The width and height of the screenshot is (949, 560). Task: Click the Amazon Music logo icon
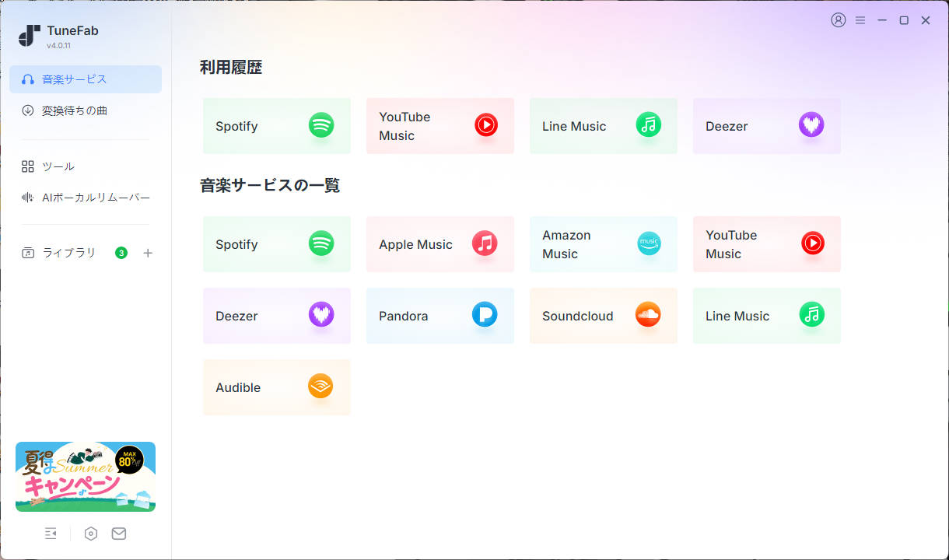[649, 243]
